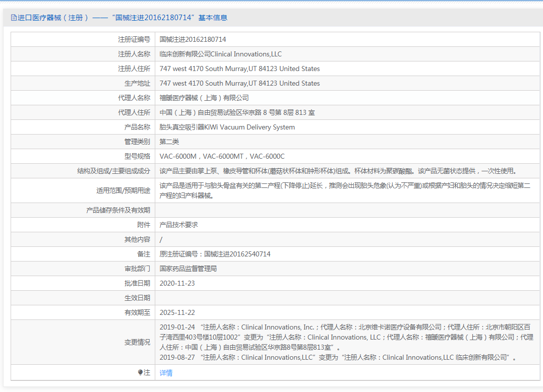
Task: Click the lightbulb icon next to 注
Action: coord(141,373)
